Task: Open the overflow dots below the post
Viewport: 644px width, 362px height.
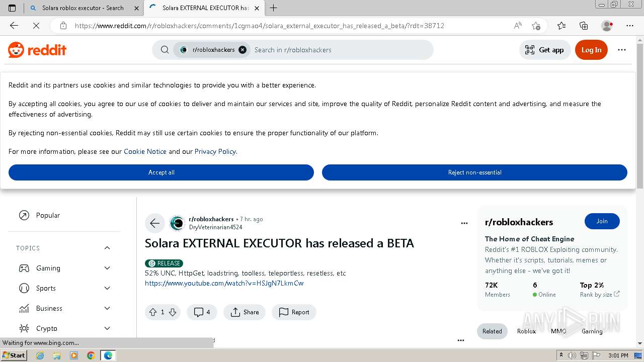Action: click(460, 340)
